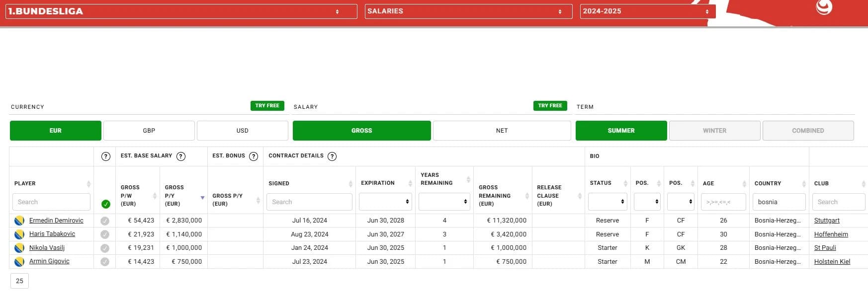
Task: Open the 1.Bundesliga league dropdown
Action: point(181,11)
